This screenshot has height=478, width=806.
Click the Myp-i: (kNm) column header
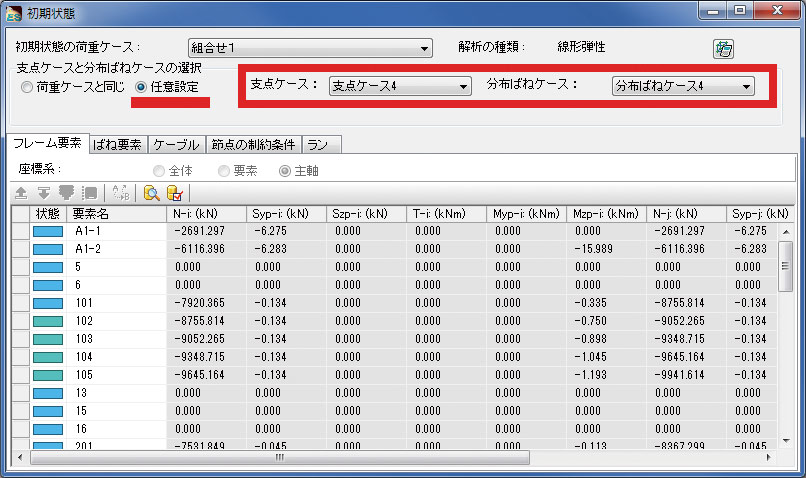(x=526, y=214)
